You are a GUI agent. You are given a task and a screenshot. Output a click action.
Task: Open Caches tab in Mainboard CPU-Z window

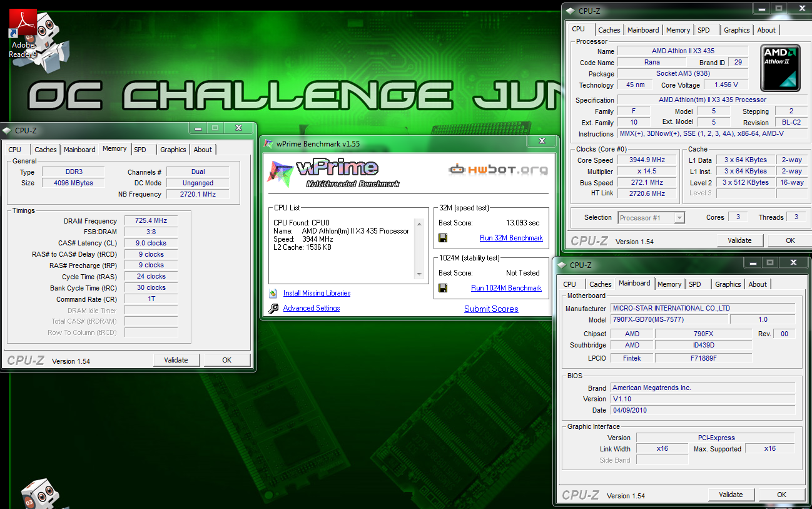[x=601, y=284]
